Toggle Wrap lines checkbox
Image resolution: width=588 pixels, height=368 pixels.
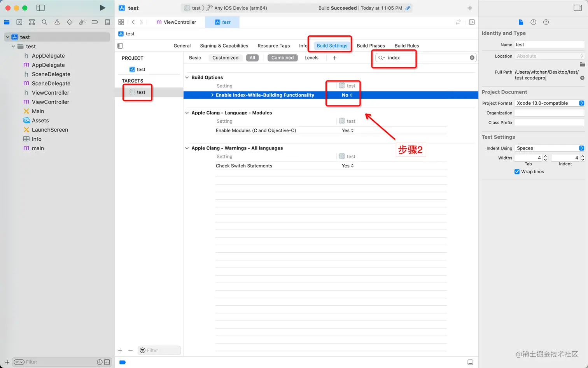[x=517, y=172]
